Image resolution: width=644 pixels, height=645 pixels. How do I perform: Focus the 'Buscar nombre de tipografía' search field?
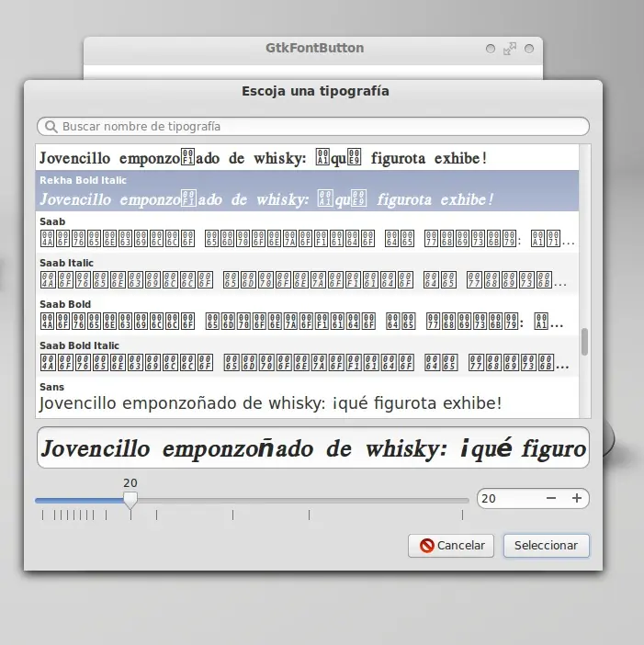click(313, 126)
